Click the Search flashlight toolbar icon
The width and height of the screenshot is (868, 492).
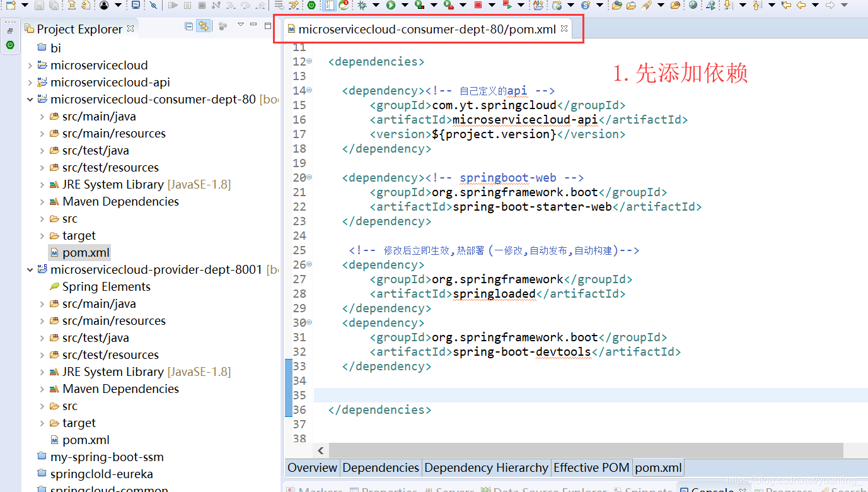click(x=647, y=5)
